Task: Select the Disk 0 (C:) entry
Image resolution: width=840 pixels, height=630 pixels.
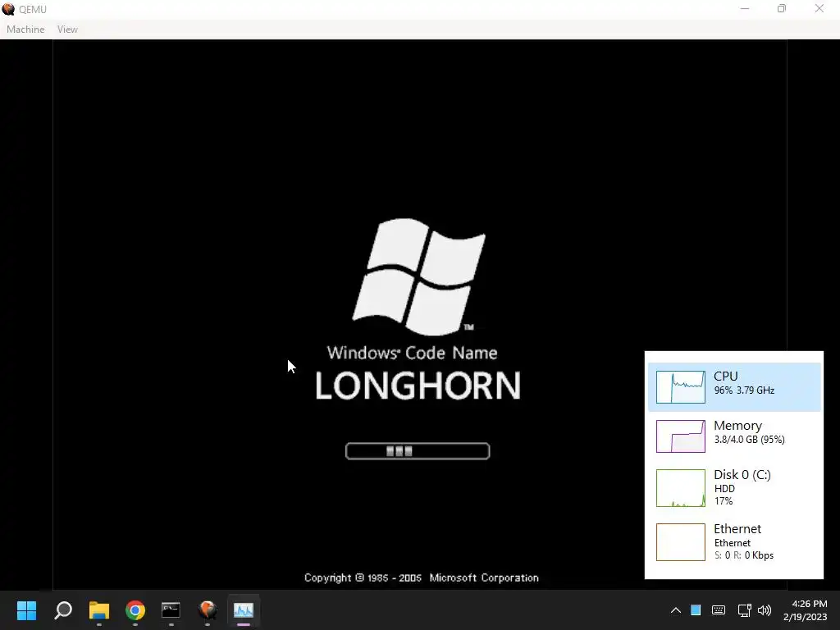Action: (x=734, y=487)
